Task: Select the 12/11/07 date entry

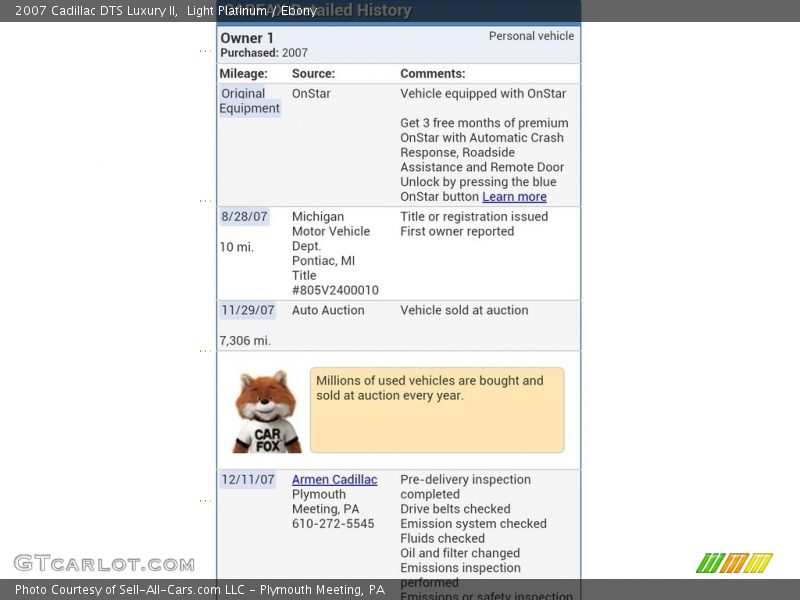Action: click(x=247, y=480)
